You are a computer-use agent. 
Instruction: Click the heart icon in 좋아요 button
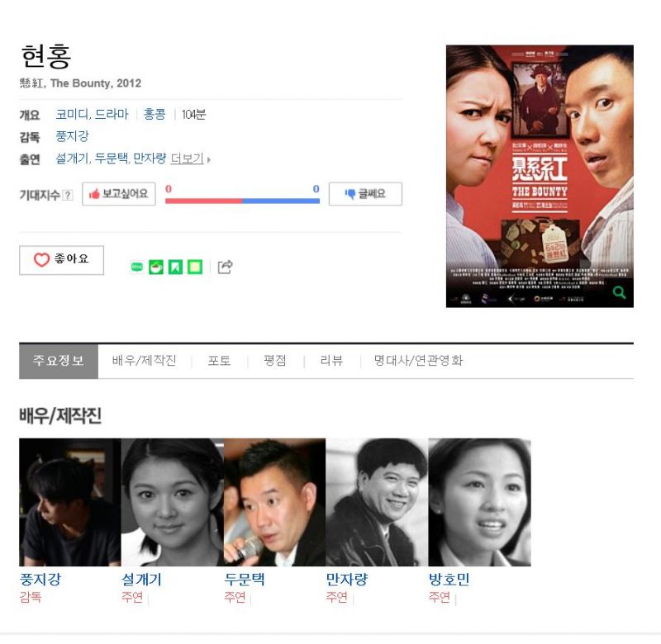pyautogui.click(x=42, y=260)
